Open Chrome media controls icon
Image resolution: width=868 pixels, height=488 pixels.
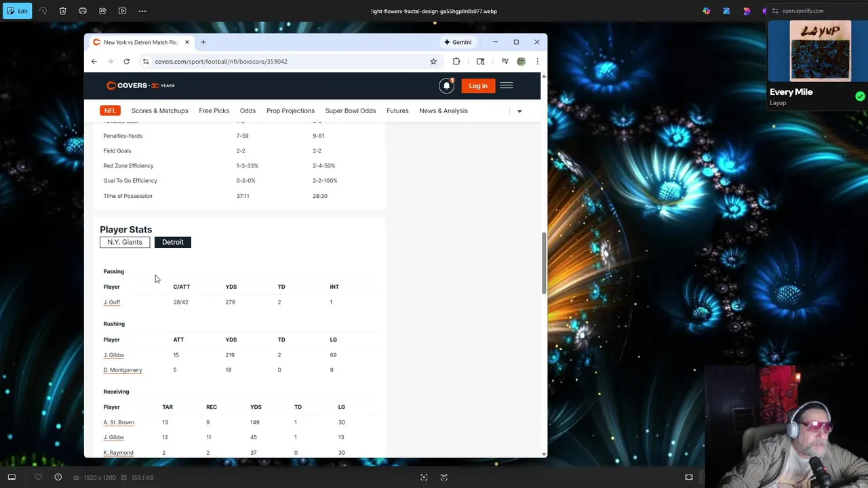click(505, 61)
